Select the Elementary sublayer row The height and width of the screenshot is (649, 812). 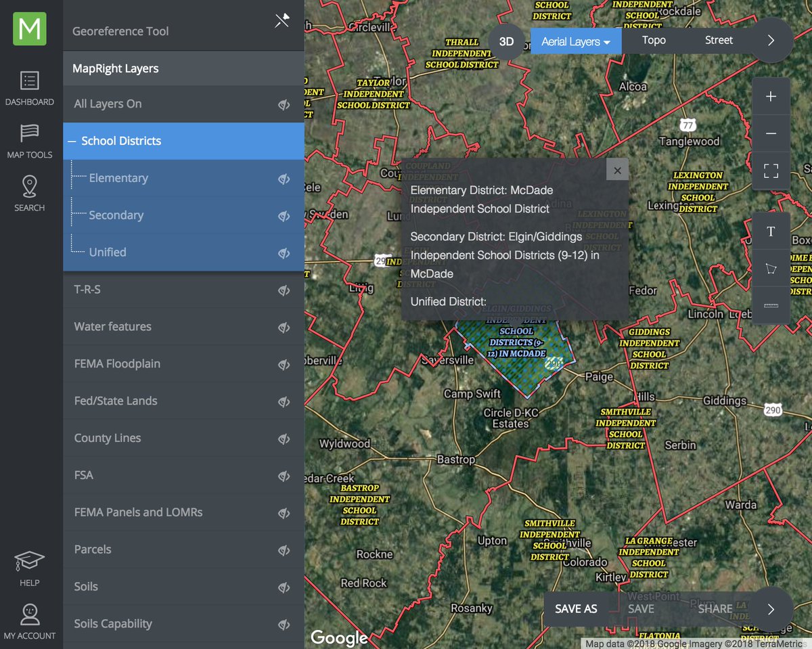coord(183,179)
